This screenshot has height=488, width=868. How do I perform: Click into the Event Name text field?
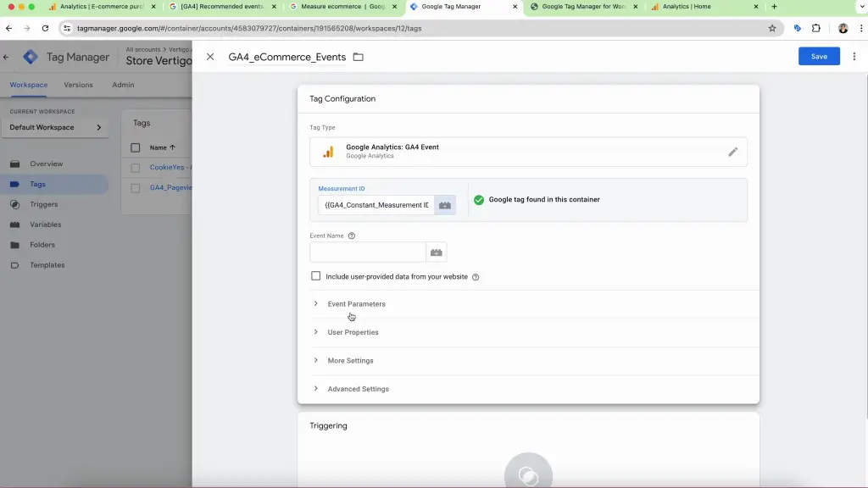[x=368, y=252]
